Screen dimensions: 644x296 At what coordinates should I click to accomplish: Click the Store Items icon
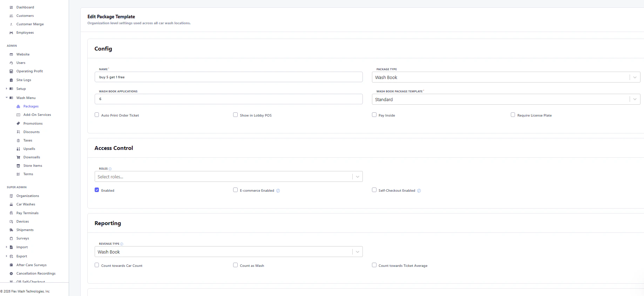coord(18,166)
